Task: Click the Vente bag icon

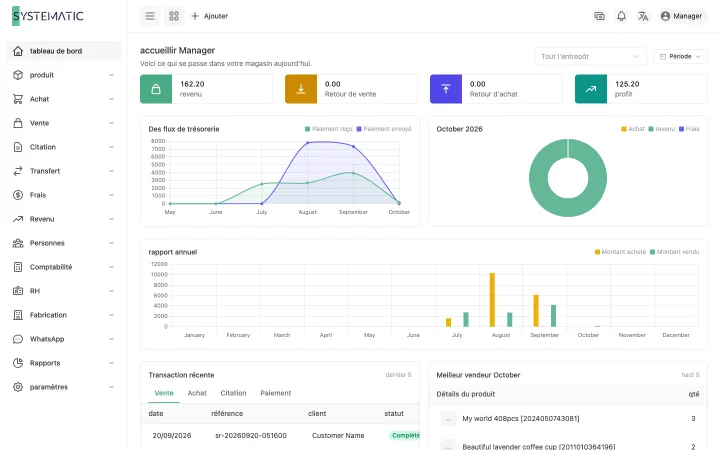Action: (x=18, y=123)
